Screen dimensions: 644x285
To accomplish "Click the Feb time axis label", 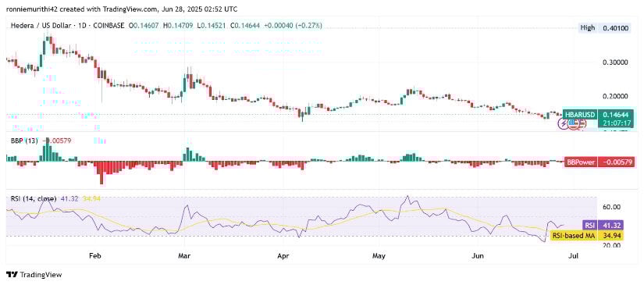I will pos(95,256).
